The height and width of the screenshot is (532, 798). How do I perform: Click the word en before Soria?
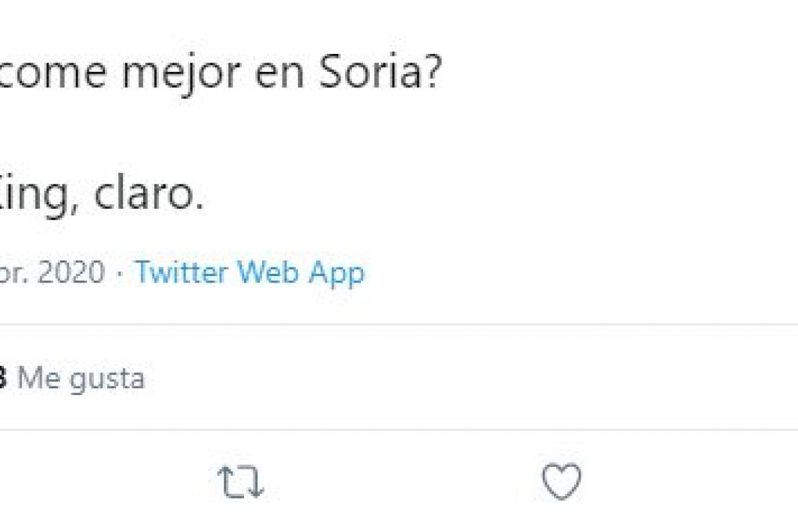tap(277, 75)
